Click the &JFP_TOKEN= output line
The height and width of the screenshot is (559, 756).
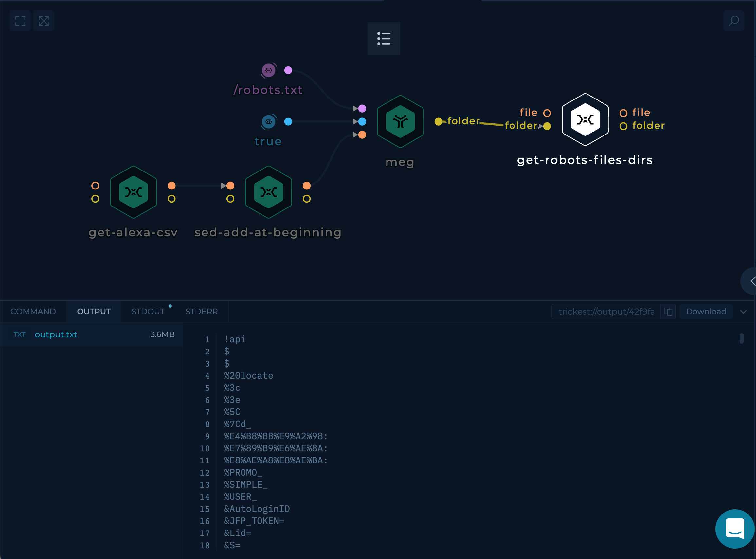(254, 521)
